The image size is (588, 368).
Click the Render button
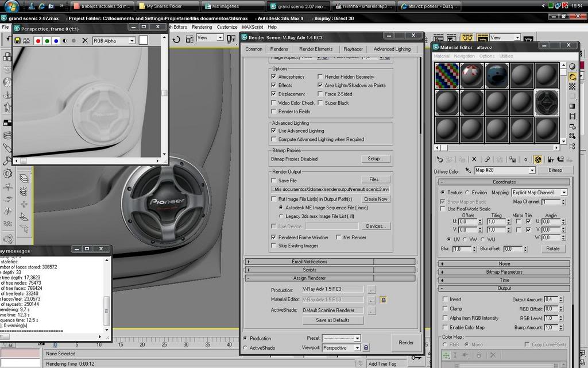click(406, 343)
